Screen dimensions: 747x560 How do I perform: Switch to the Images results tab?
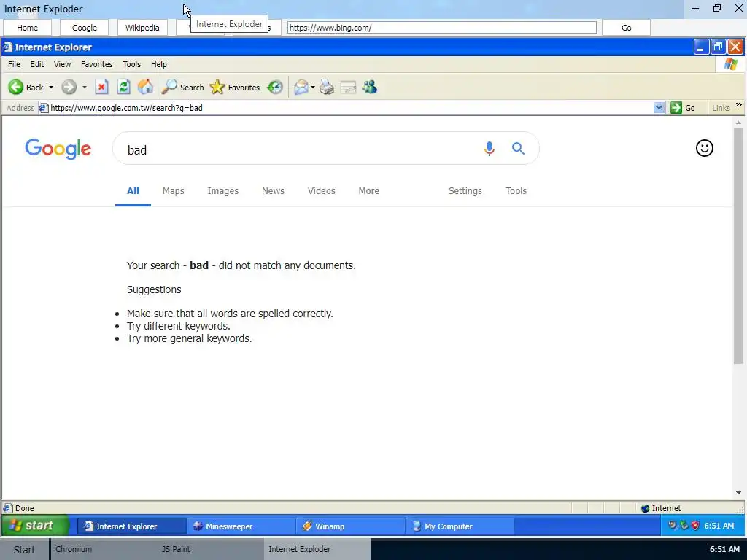223,190
